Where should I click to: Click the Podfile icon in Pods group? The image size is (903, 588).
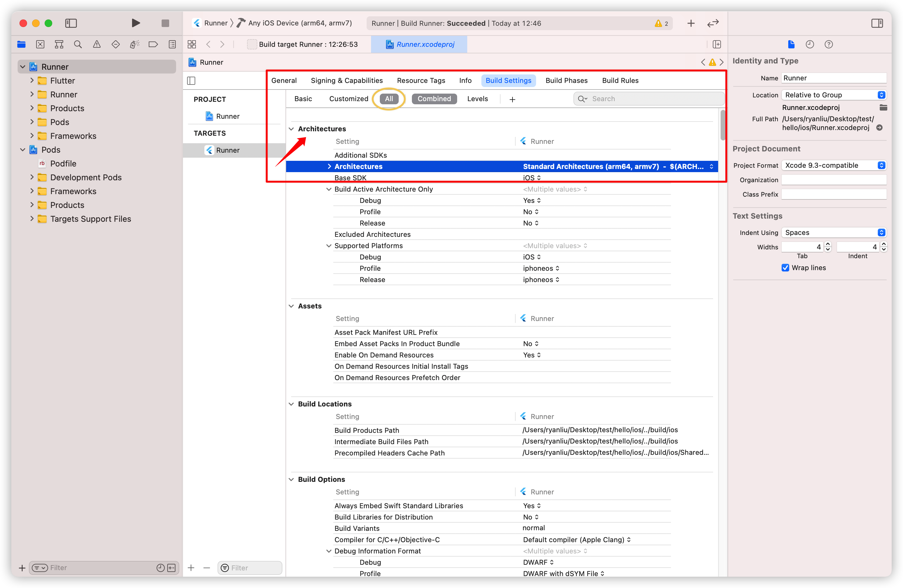point(42,163)
